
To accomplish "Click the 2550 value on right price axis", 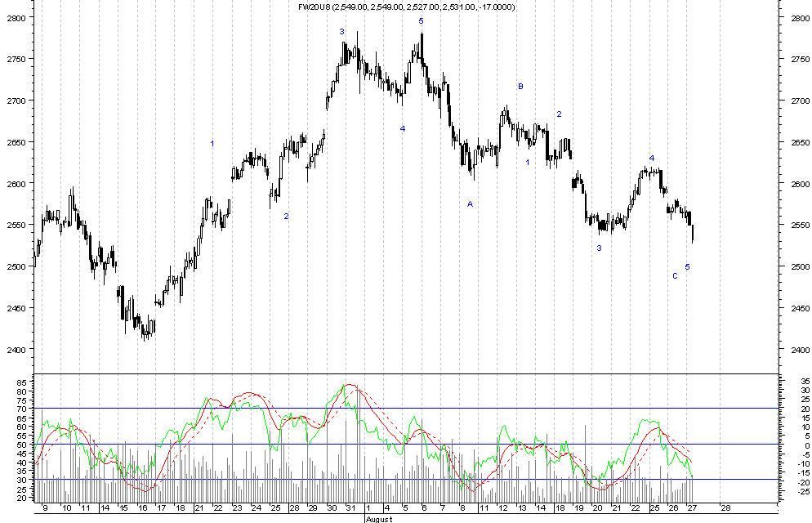I will pos(800,226).
